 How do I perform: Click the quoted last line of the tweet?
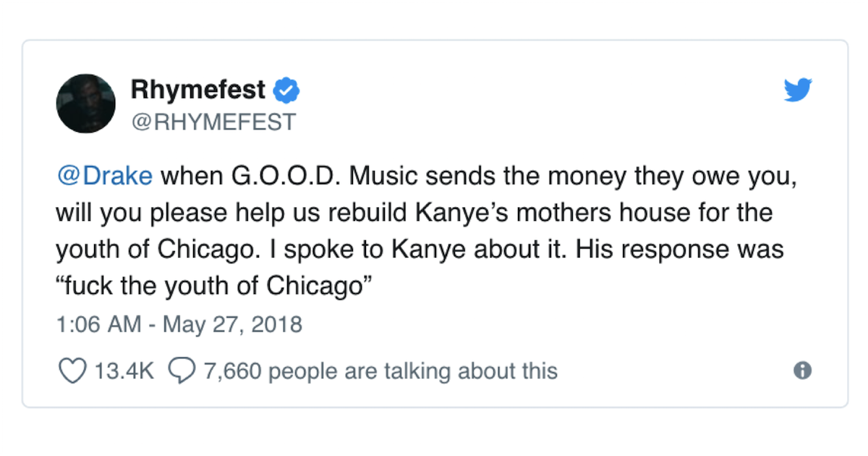pos(213,286)
